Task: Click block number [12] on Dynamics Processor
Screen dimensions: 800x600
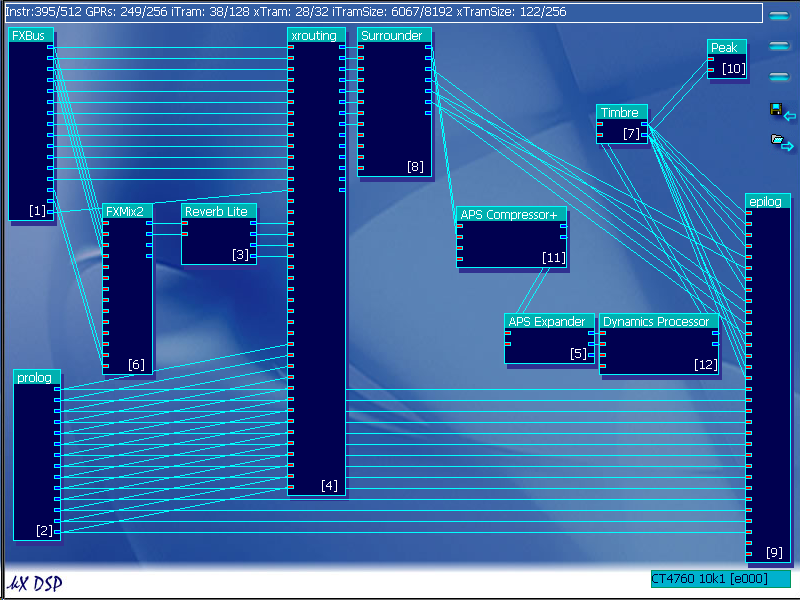Action: pos(706,364)
